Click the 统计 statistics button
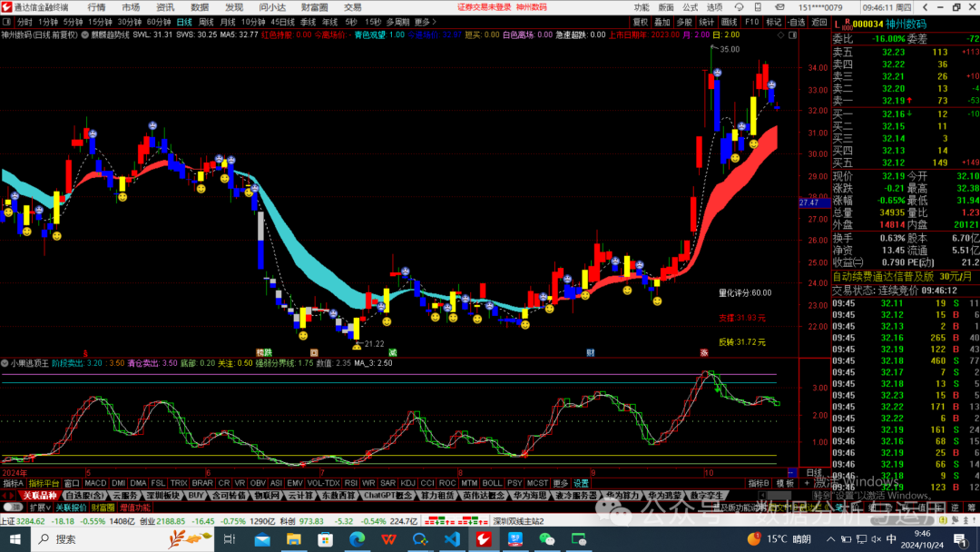This screenshot has height=552, width=980. (x=707, y=22)
